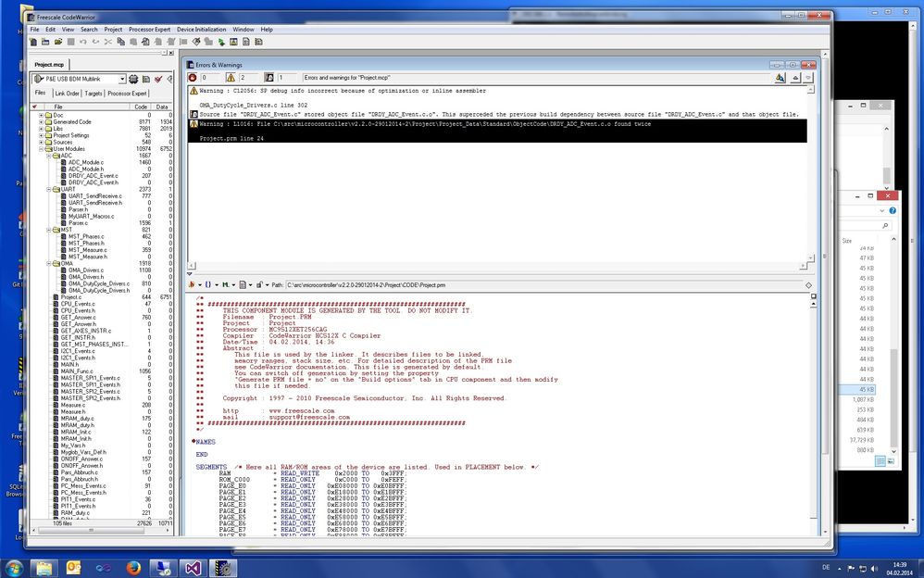Select MST_Phases.c file
The height and width of the screenshot is (578, 924).
pyautogui.click(x=86, y=236)
